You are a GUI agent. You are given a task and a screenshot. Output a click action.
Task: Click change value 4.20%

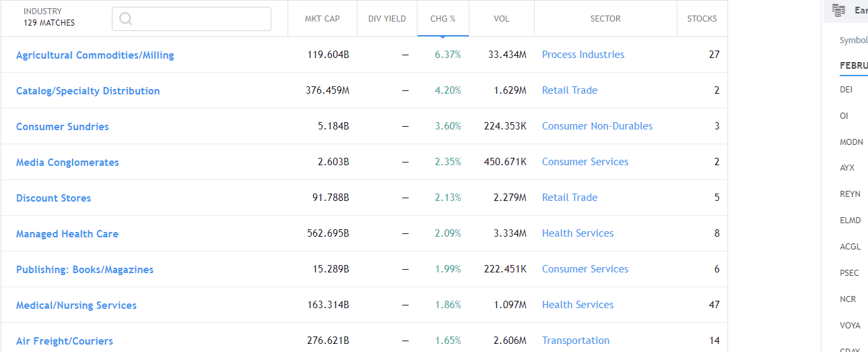tap(448, 90)
